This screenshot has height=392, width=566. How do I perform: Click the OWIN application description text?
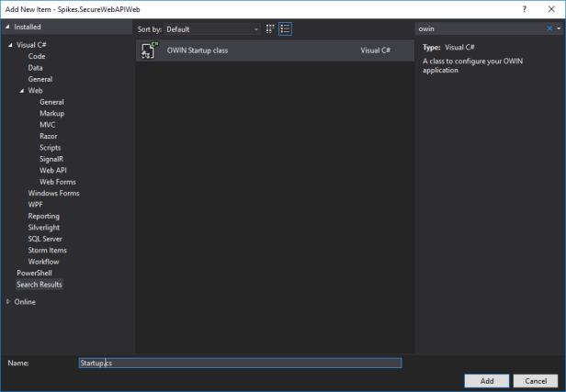click(473, 65)
